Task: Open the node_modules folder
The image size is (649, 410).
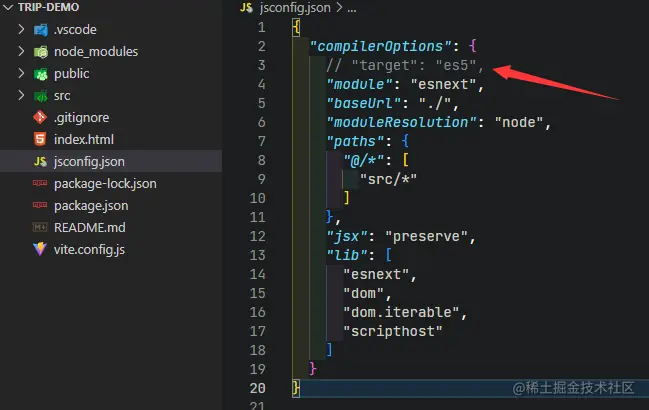Action: click(96, 52)
